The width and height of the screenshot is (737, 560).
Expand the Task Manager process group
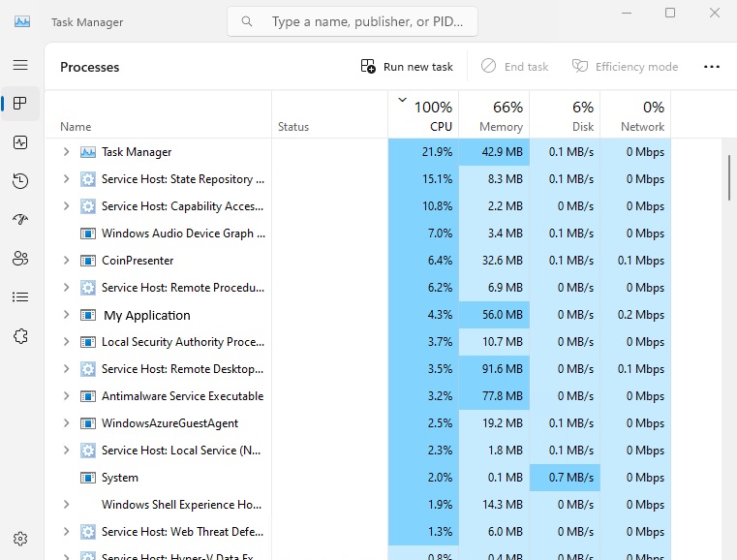66,152
